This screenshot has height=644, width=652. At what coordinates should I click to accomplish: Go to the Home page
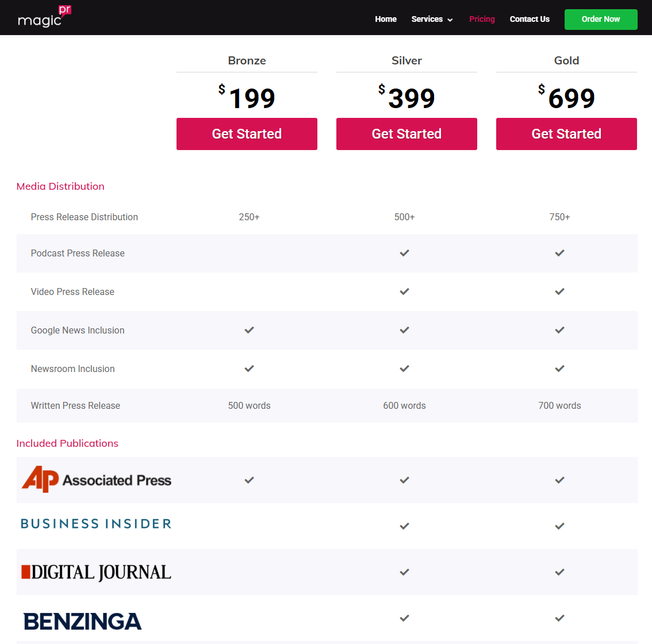click(386, 19)
